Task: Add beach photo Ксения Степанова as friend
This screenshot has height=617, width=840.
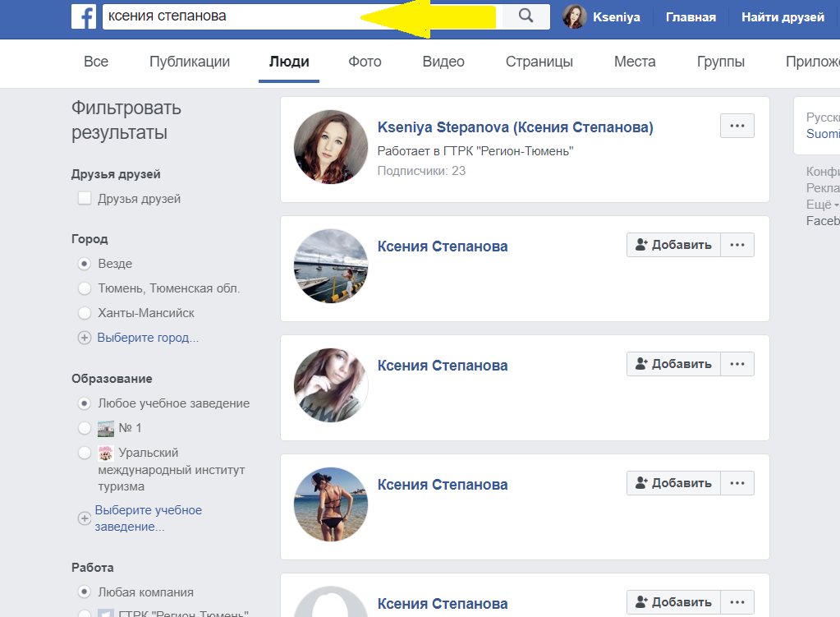Action: click(x=673, y=483)
